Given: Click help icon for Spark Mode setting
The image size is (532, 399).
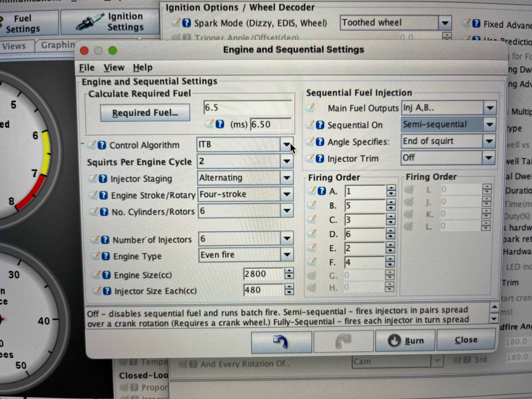Looking at the screenshot, I should click(x=187, y=23).
